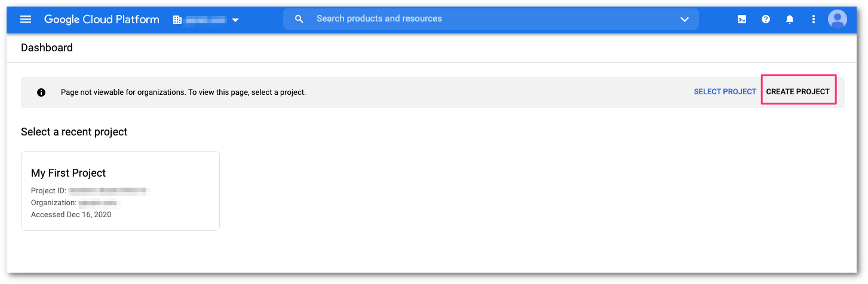Click the info icon in the banner
Image resolution: width=868 pixels, height=284 pixels.
click(41, 92)
